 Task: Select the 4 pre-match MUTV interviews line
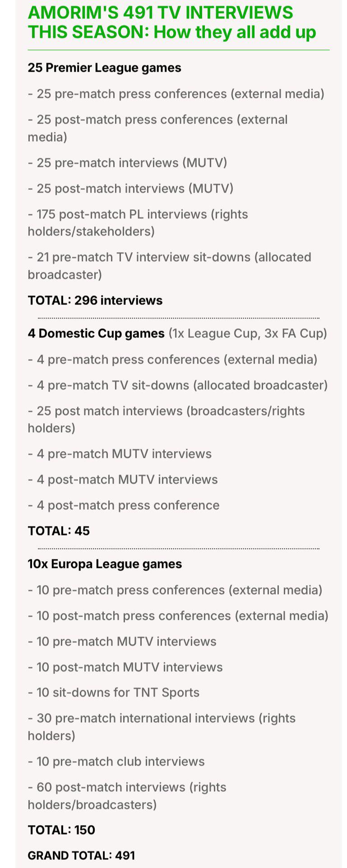tap(120, 454)
